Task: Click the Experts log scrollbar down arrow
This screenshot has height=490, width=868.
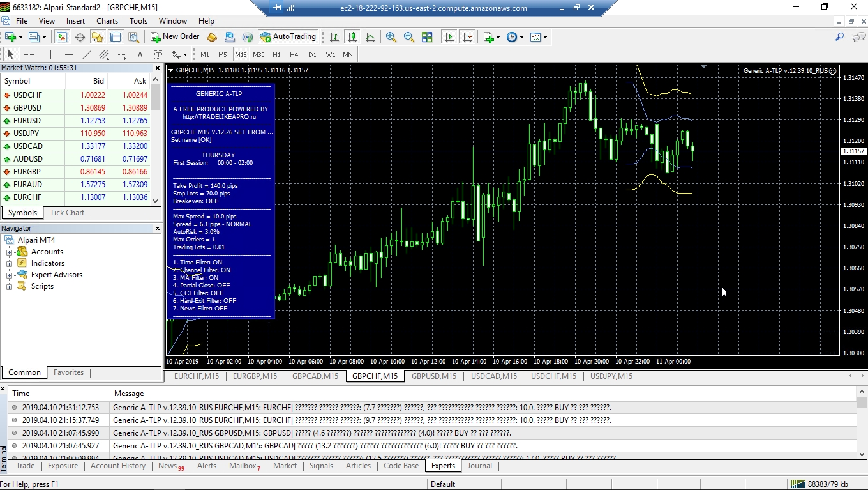Action: pos(862,454)
